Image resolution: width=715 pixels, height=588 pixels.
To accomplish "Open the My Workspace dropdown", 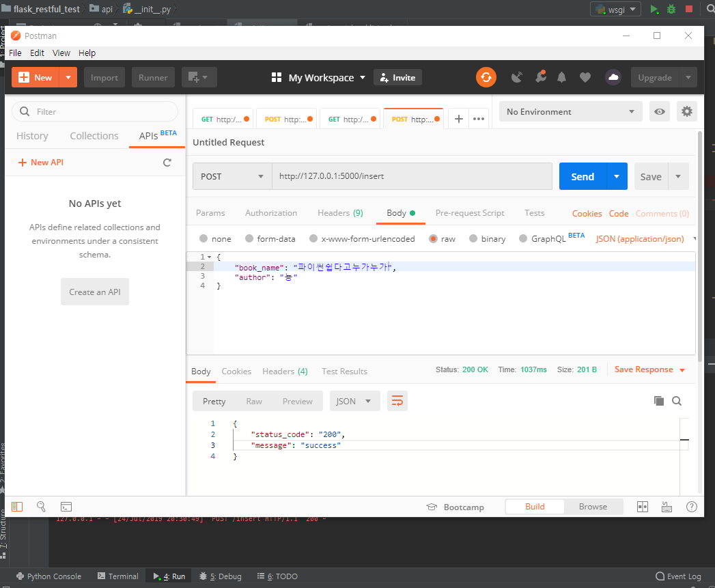I will 318,78.
